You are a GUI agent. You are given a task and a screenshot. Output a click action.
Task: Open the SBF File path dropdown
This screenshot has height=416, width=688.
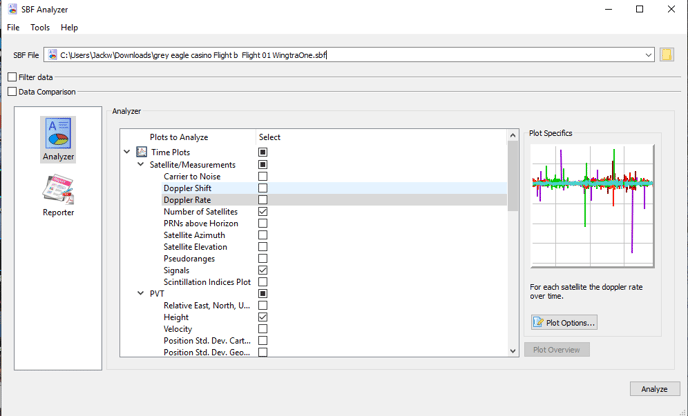pos(649,55)
